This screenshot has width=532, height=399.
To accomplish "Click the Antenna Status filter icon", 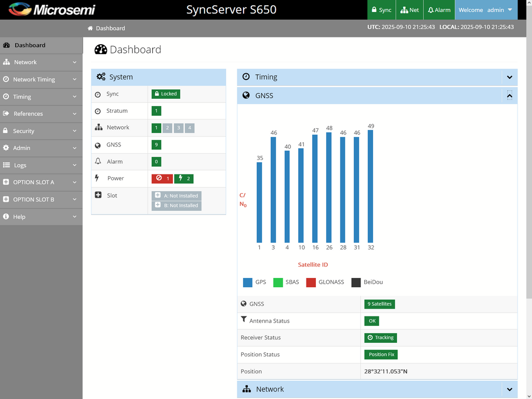I will coord(244,320).
